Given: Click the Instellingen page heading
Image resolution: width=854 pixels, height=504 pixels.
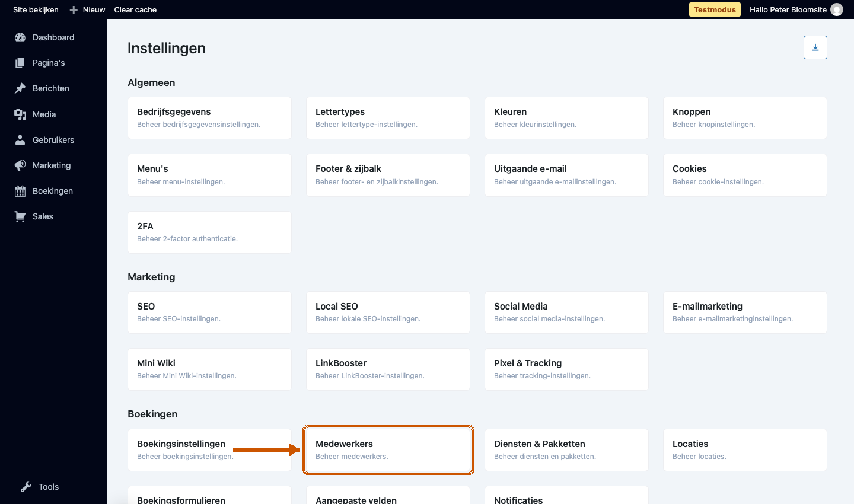Looking at the screenshot, I should coord(167,48).
